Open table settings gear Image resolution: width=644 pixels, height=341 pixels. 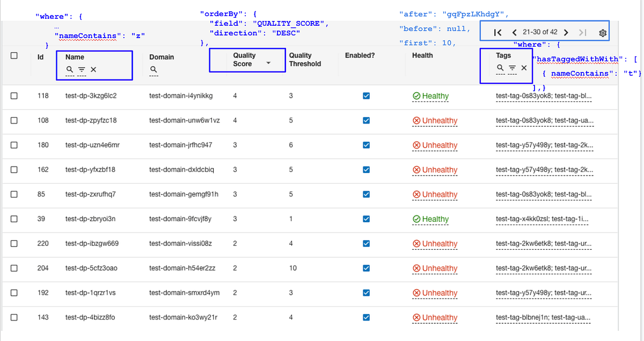603,33
